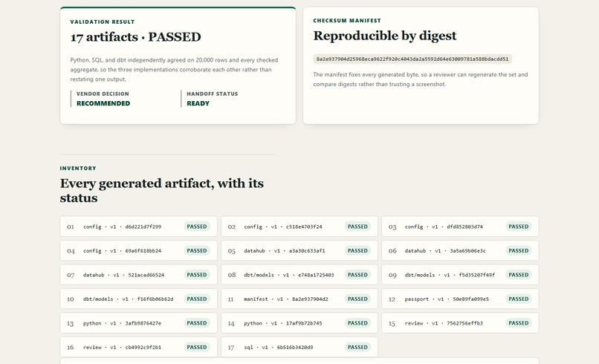
Task: Select the 'RECOMMENDED' vendor decision value
Action: (103, 103)
